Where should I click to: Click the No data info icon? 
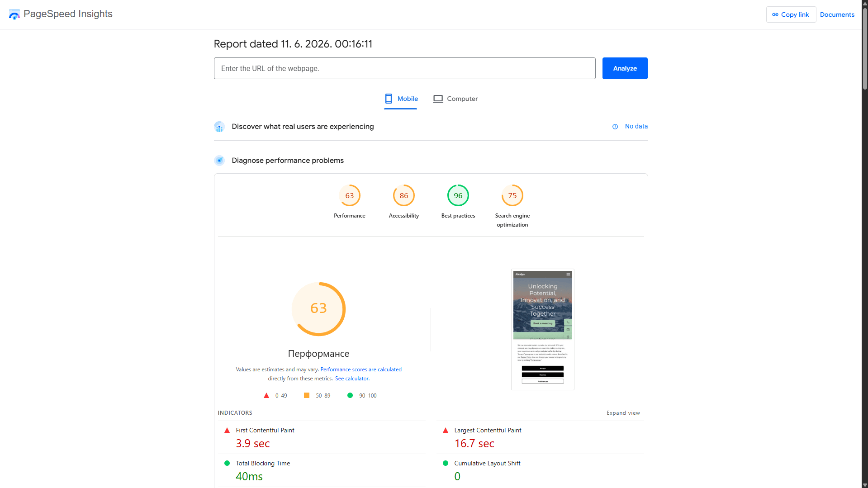tap(615, 127)
